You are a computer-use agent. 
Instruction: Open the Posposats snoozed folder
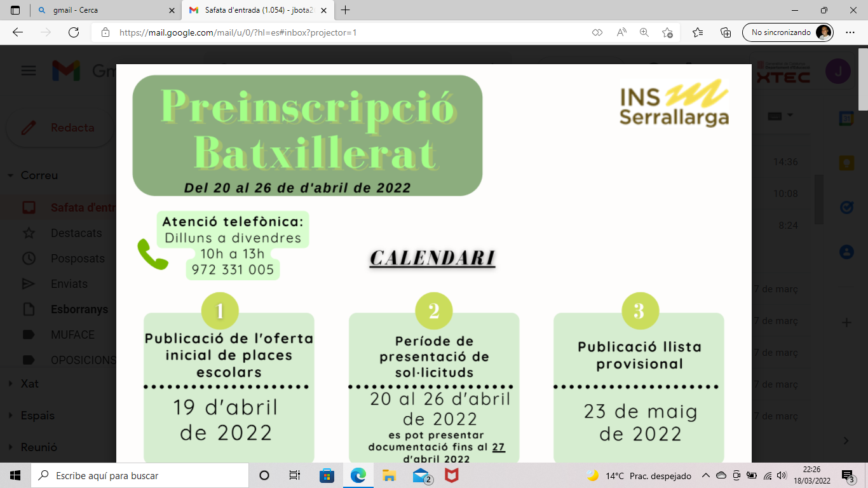point(78,259)
